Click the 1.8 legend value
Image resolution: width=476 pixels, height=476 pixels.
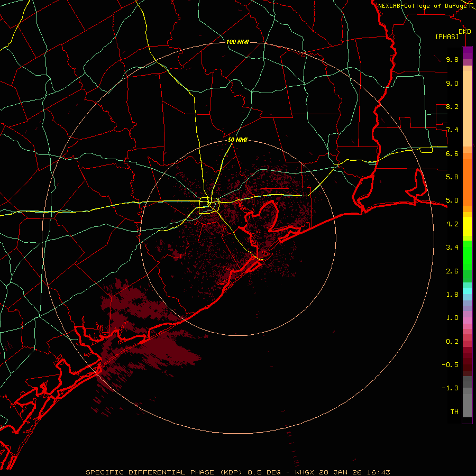tap(452, 295)
